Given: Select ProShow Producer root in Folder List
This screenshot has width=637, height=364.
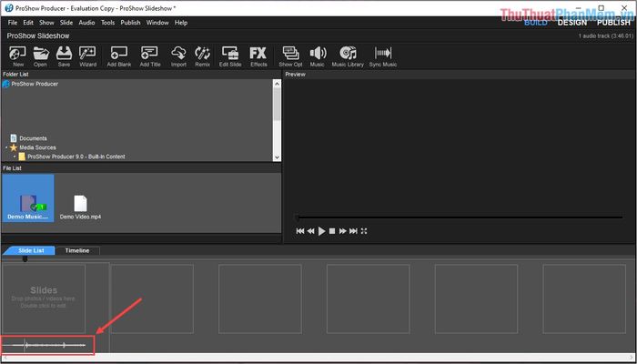Looking at the screenshot, I should pyautogui.click(x=35, y=84).
